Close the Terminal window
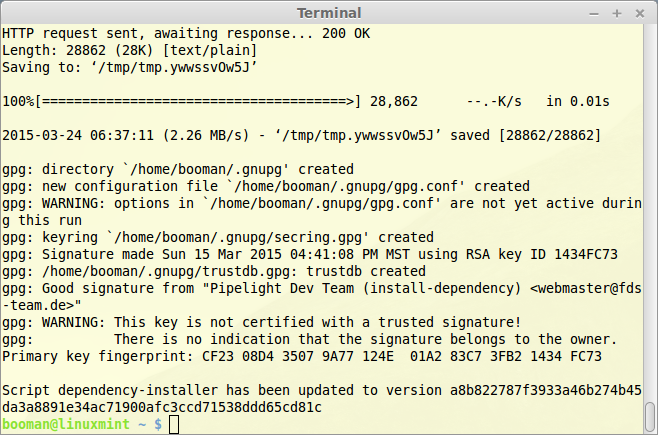Image resolution: width=658 pixels, height=435 pixels. (x=640, y=14)
